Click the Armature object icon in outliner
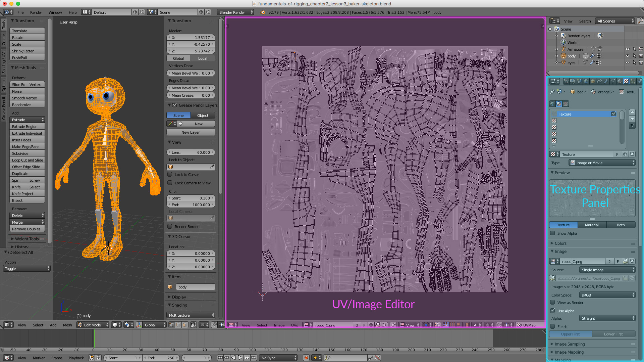Viewport: 644px width, 362px height. (563, 49)
